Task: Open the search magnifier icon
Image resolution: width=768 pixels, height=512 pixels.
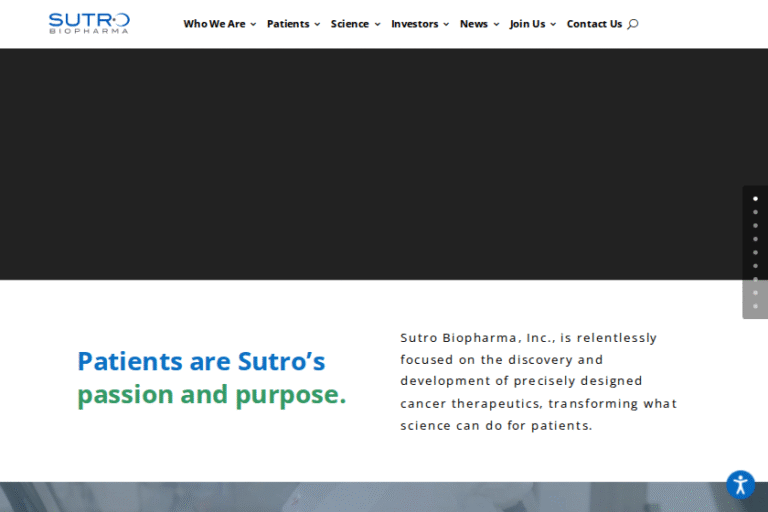Action: pyautogui.click(x=632, y=24)
